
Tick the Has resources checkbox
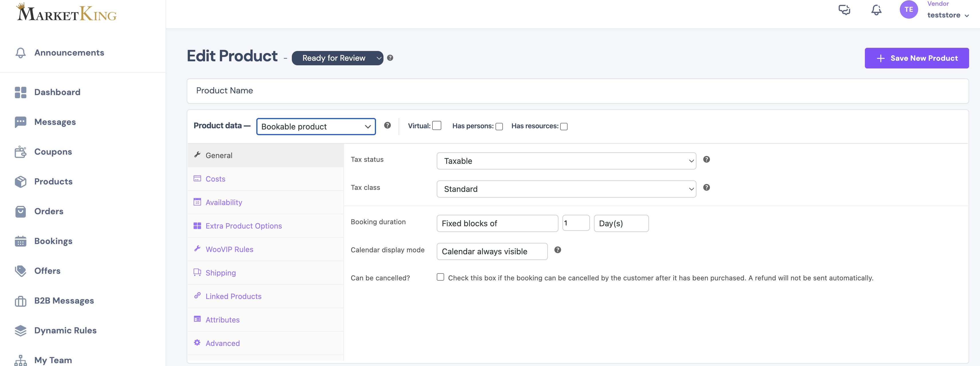pos(564,126)
